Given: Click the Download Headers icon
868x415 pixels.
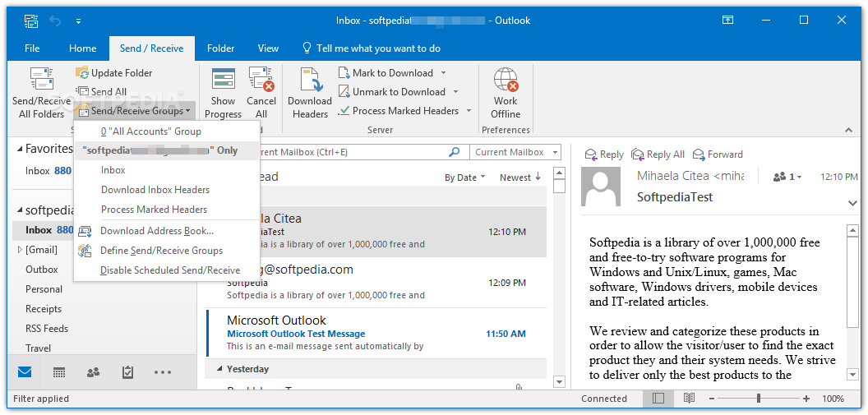Looking at the screenshot, I should (x=310, y=81).
